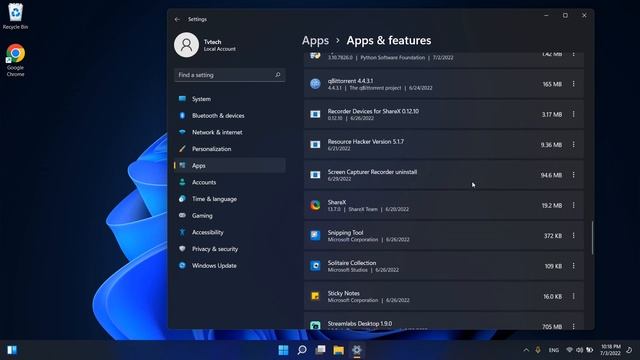Open Task View from the taskbar

pyautogui.click(x=320, y=350)
